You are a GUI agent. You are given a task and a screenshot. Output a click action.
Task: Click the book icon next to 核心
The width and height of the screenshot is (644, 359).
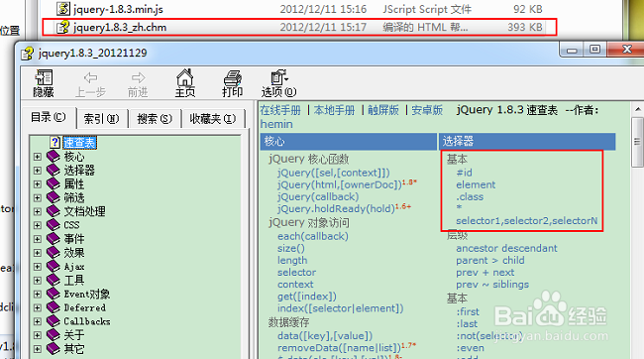pyautogui.click(x=53, y=157)
